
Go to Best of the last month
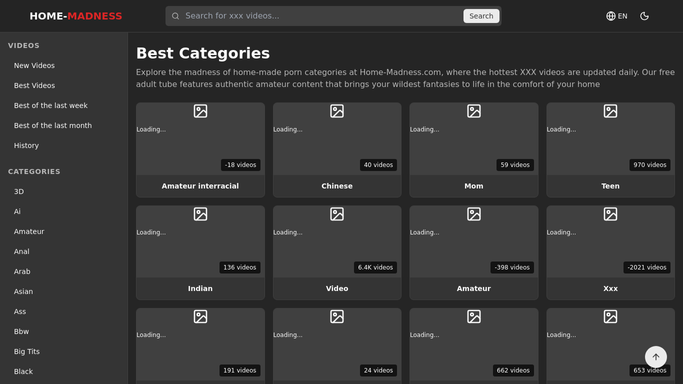tap(53, 125)
